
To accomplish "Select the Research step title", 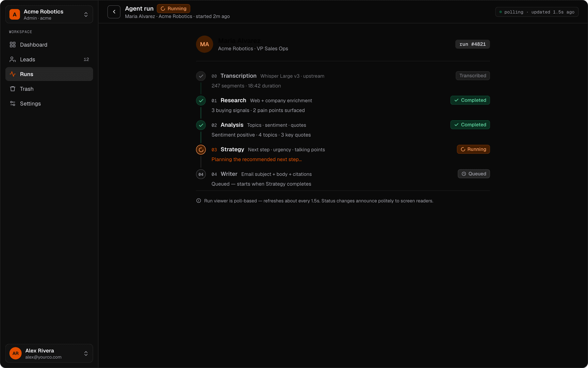I will click(233, 100).
